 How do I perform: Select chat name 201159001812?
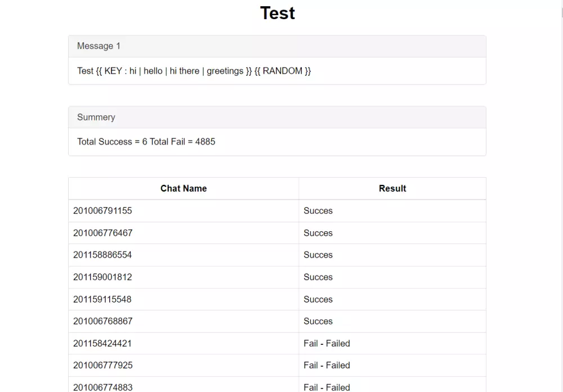coord(102,277)
